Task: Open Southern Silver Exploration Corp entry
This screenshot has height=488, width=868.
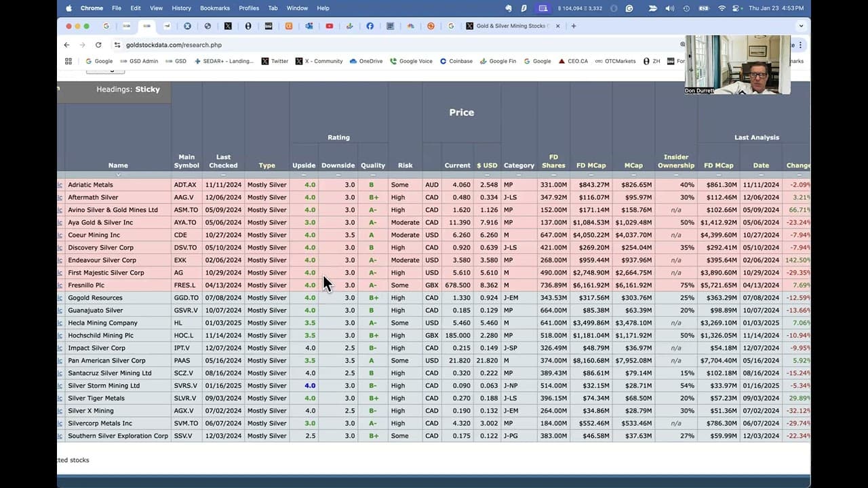Action: pyautogui.click(x=118, y=436)
